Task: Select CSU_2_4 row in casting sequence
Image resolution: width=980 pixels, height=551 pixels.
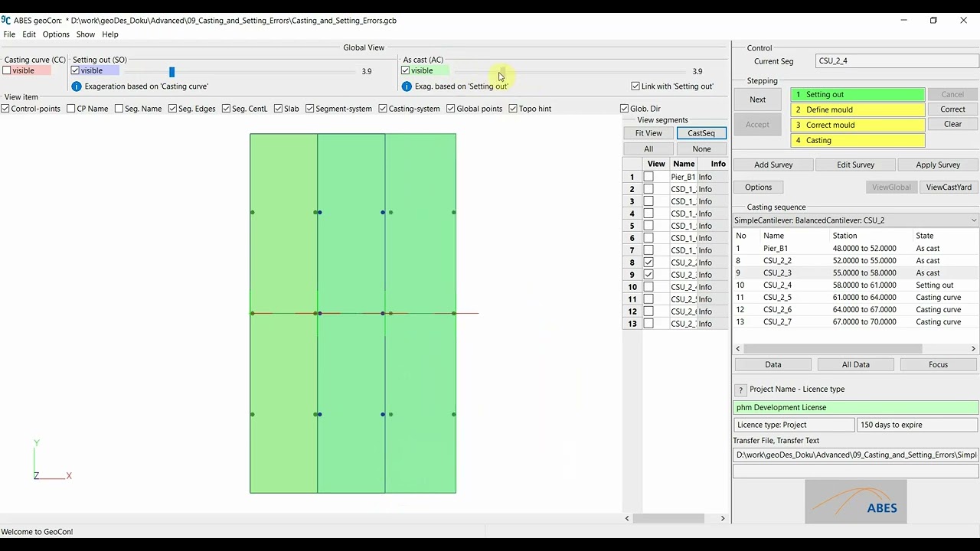Action: pyautogui.click(x=856, y=285)
